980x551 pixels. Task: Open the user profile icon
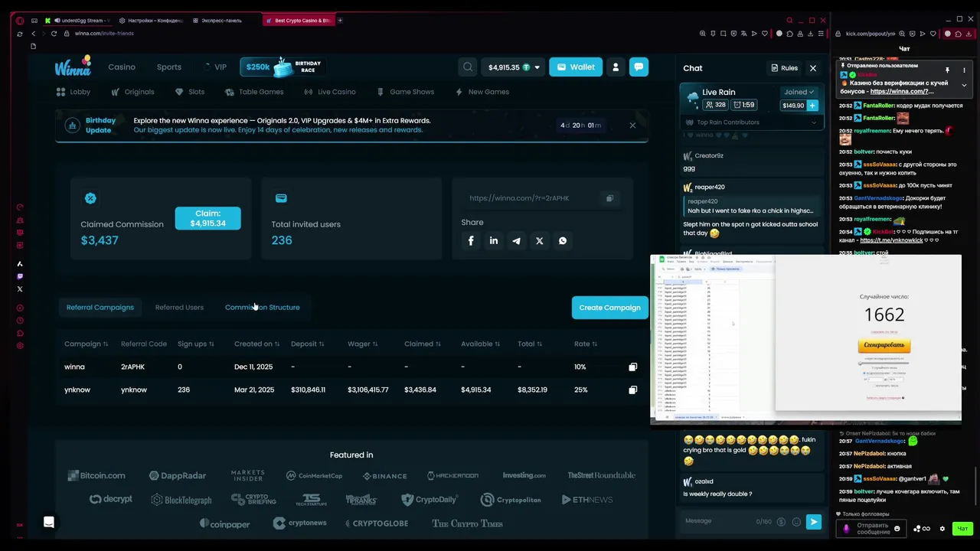616,67
